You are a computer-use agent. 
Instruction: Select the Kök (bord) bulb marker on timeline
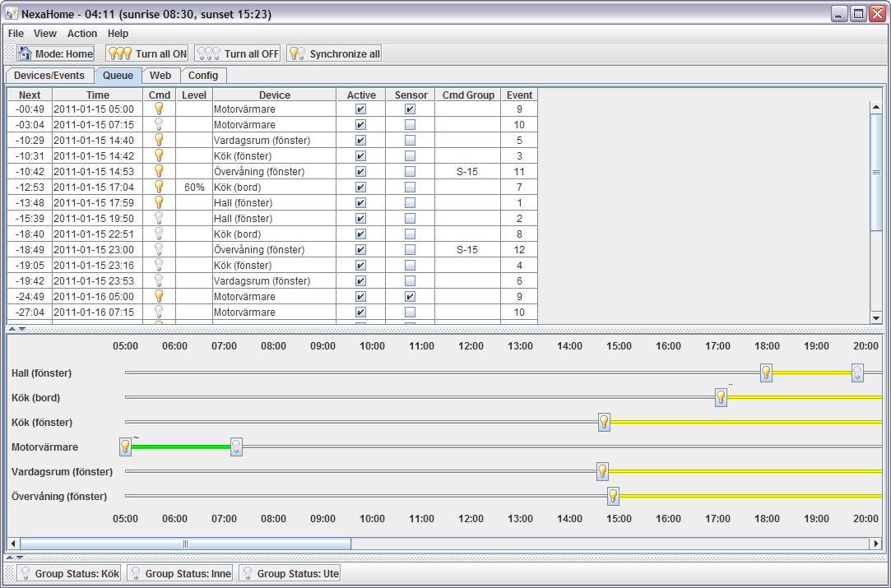[x=721, y=397]
